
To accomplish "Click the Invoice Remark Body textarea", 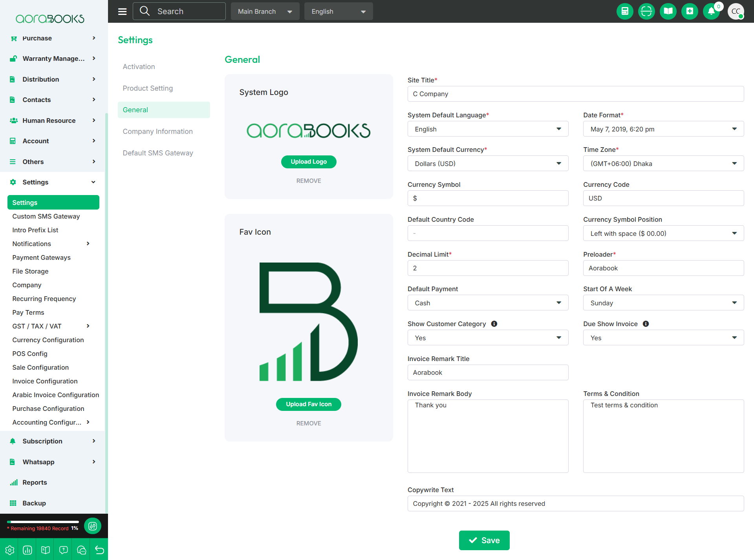I will pyautogui.click(x=488, y=436).
